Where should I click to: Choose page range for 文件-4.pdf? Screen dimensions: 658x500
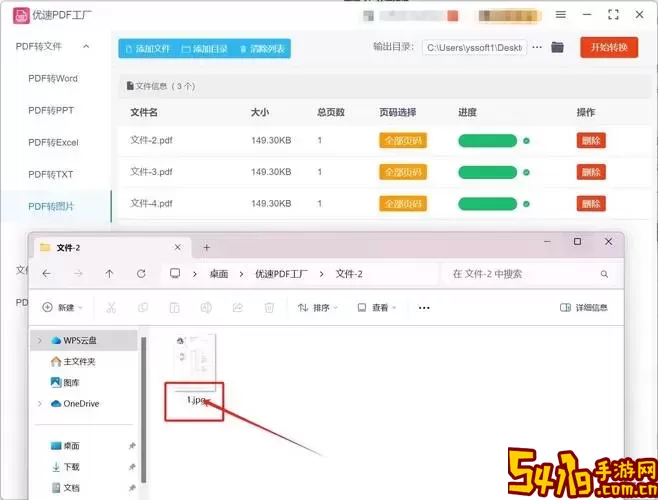[403, 204]
